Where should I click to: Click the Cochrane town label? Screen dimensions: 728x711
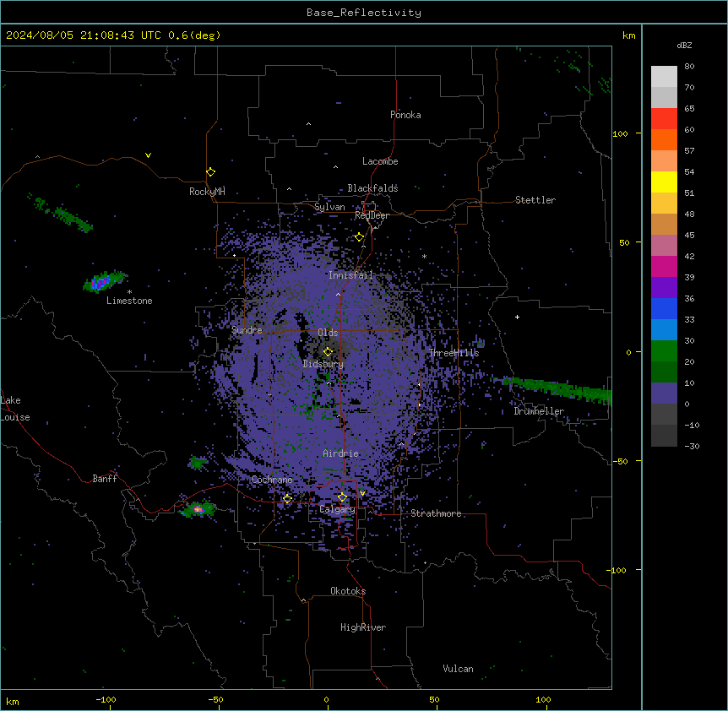coord(272,480)
